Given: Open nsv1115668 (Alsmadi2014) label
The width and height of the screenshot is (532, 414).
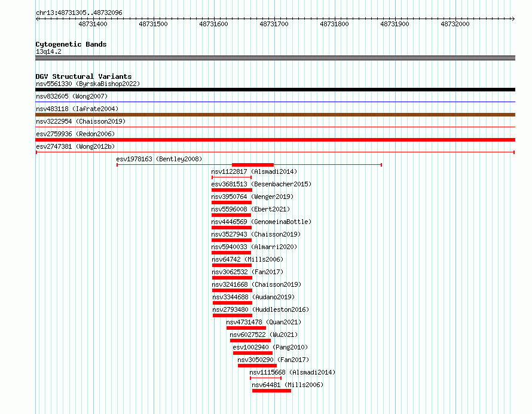Looking at the screenshot, I should click(x=293, y=372).
